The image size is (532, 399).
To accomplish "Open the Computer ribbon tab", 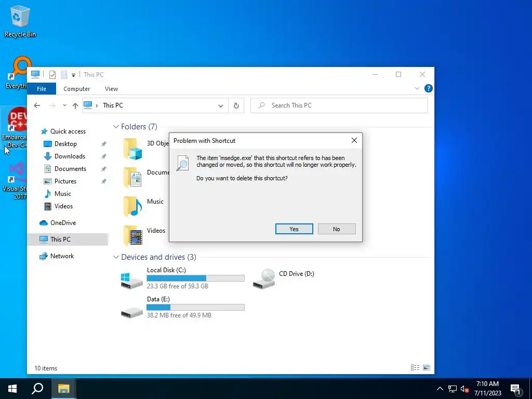I will [x=77, y=89].
